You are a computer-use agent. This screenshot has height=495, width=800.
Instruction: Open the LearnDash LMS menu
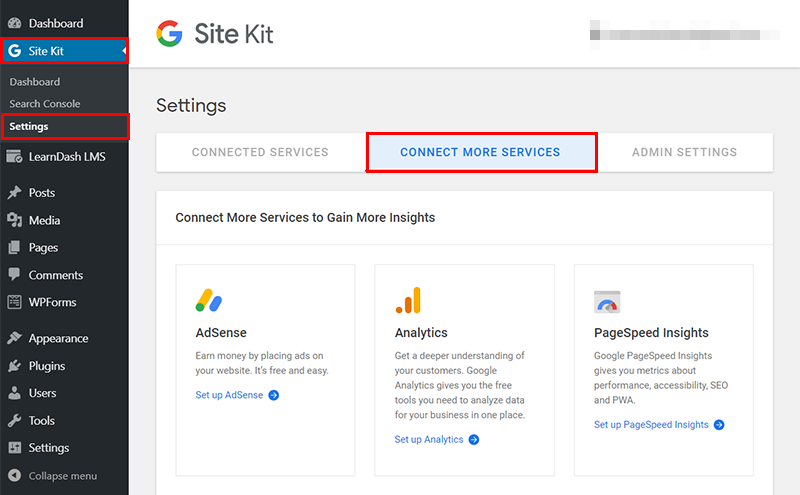click(66, 156)
